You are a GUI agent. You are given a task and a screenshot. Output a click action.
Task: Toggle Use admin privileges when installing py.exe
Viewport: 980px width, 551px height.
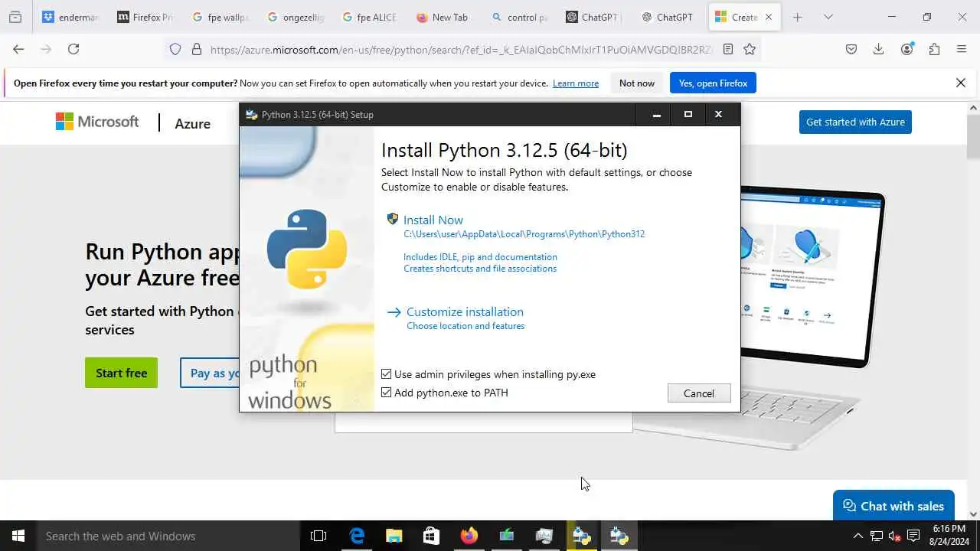[387, 374]
